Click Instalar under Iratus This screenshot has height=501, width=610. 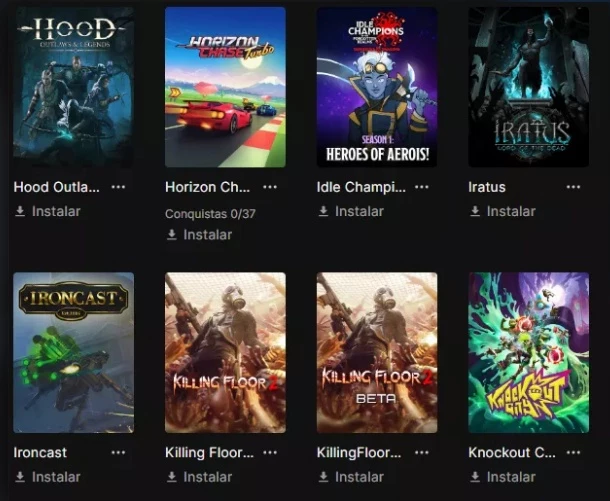pos(503,211)
